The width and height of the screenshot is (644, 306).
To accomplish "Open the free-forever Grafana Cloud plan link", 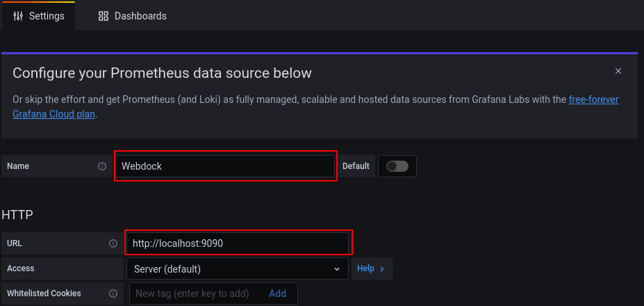I will 593,99.
